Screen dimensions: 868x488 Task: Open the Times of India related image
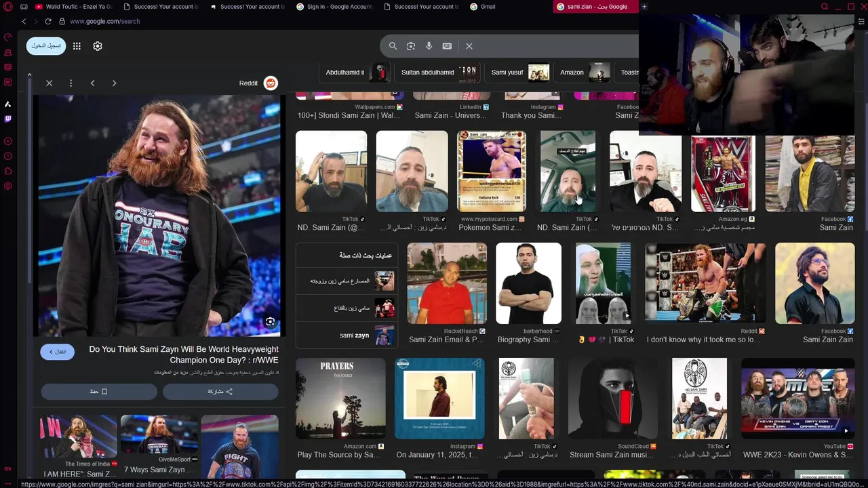click(x=78, y=436)
